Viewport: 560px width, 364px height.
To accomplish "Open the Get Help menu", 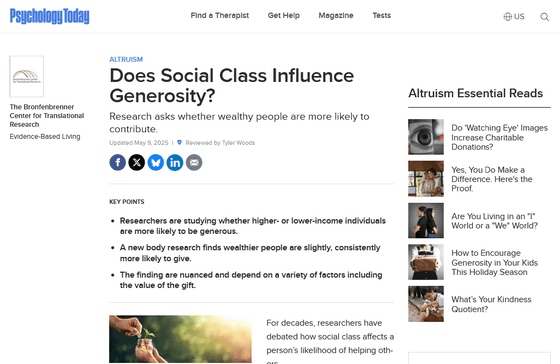I will point(284,15).
